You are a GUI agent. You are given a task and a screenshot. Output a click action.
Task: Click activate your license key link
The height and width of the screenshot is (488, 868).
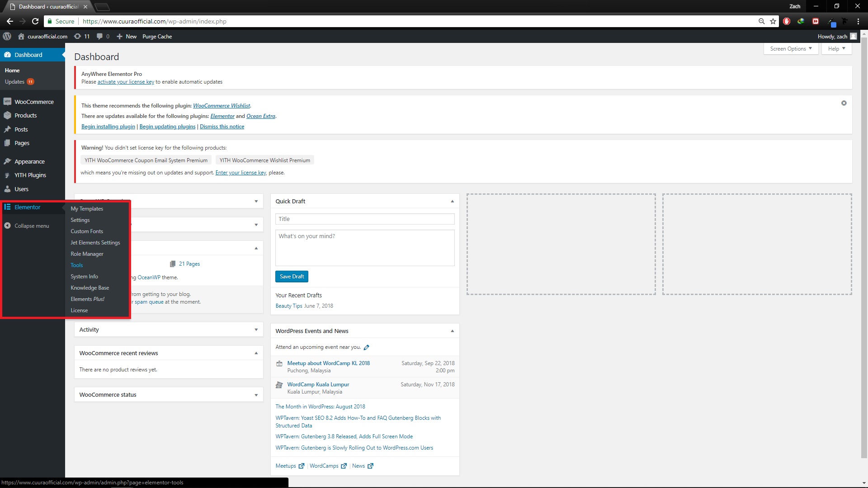[126, 82]
